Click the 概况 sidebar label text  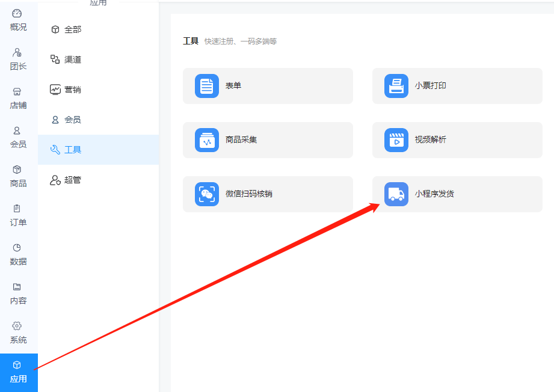tap(19, 27)
